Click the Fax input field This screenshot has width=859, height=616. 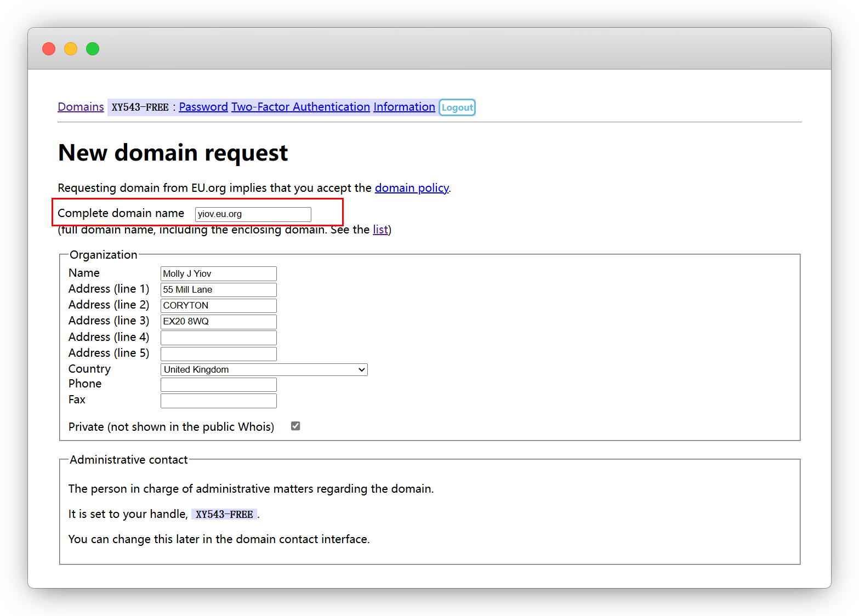218,401
